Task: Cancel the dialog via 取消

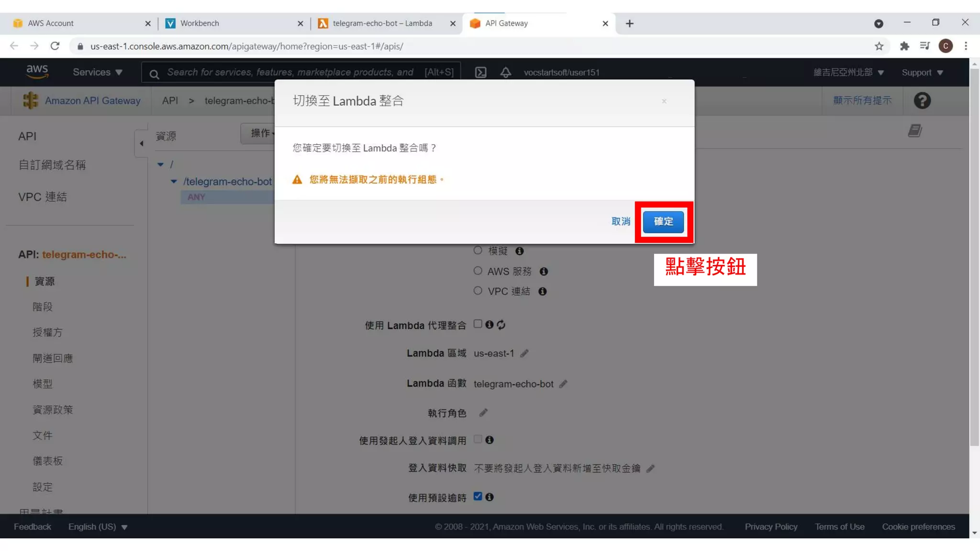Action: coord(621,221)
